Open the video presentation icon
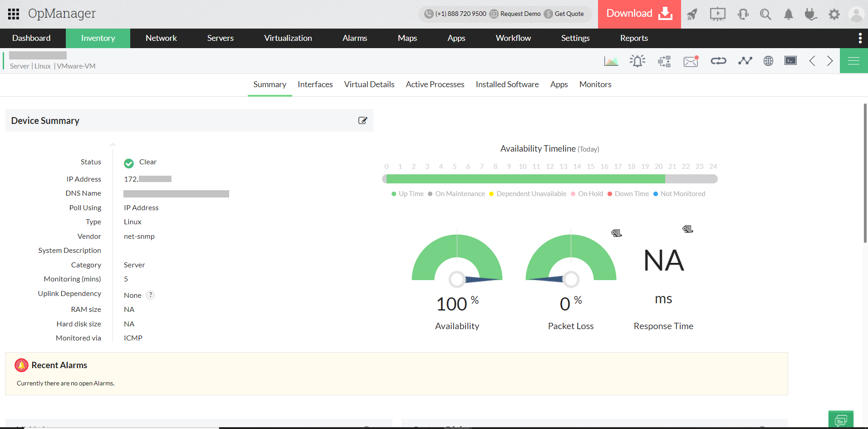The height and width of the screenshot is (429, 868). 718,14
